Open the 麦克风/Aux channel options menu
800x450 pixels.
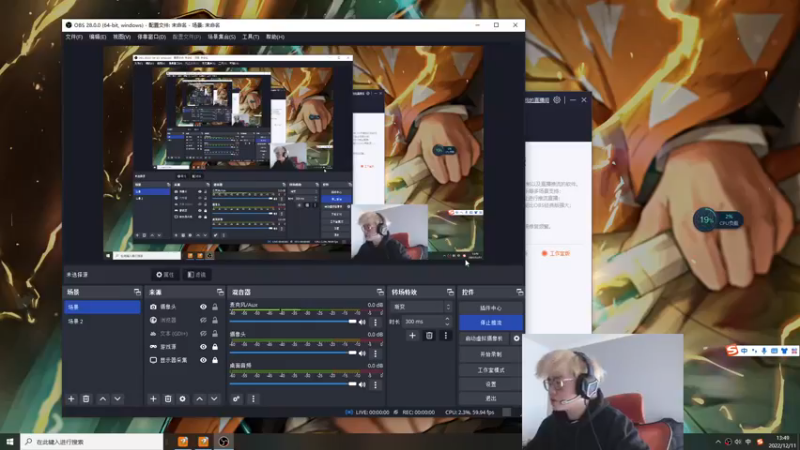point(376,322)
